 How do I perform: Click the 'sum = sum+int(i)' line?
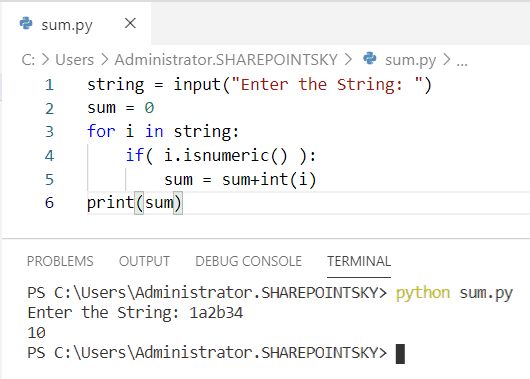[240, 180]
